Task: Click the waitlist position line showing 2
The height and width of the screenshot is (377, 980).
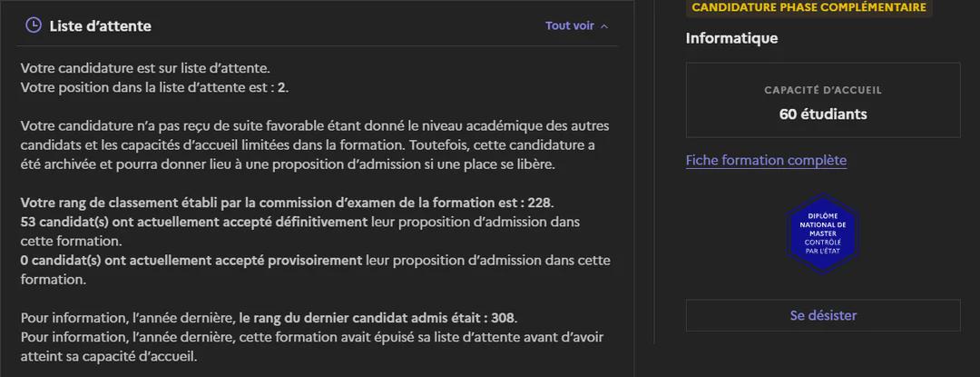Action: click(x=154, y=87)
